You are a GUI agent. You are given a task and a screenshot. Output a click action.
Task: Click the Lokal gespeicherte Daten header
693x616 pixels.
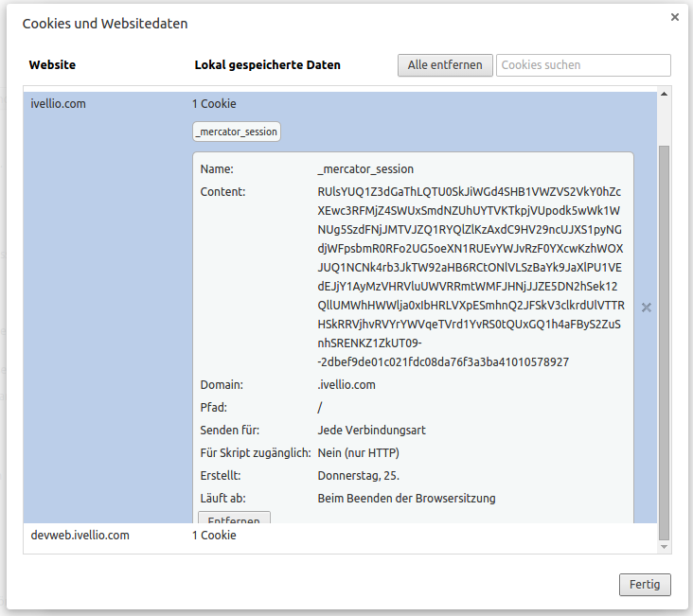tap(267, 65)
